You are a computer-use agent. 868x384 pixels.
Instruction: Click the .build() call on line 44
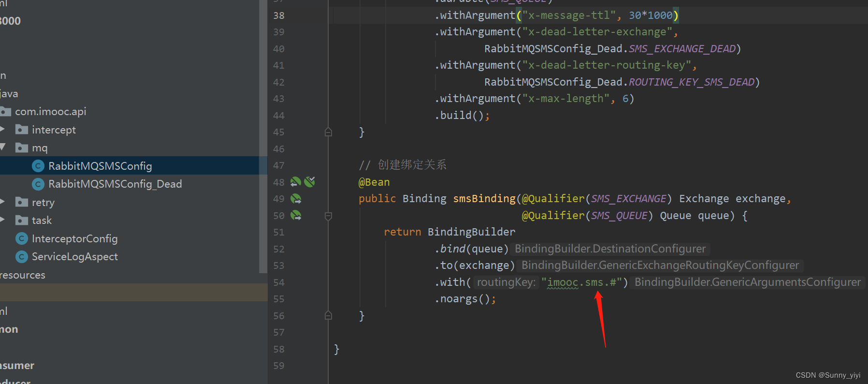pyautogui.click(x=462, y=116)
